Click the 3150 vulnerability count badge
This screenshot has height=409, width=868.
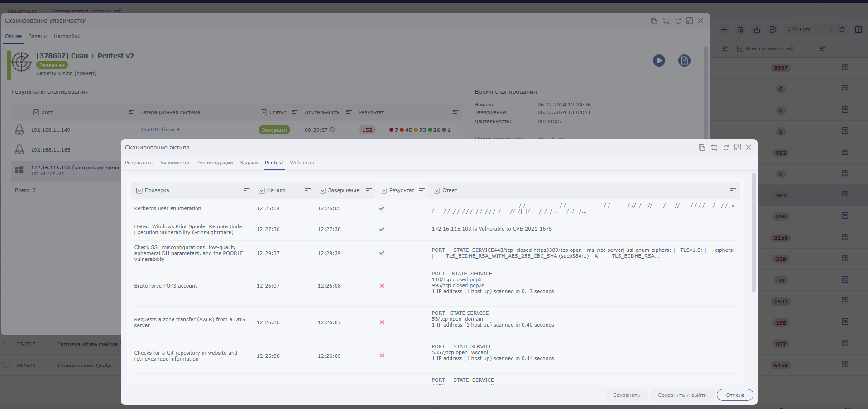coord(781,238)
